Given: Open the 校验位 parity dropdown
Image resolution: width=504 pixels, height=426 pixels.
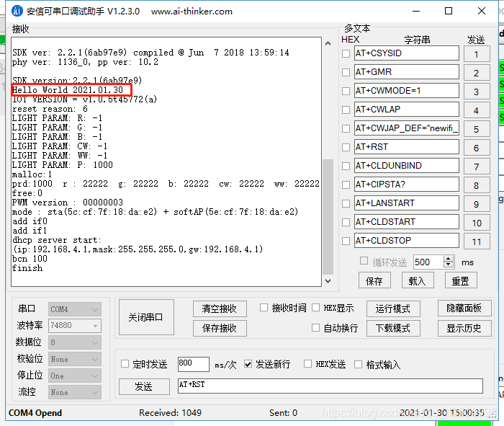Looking at the screenshot, I should coord(75,359).
